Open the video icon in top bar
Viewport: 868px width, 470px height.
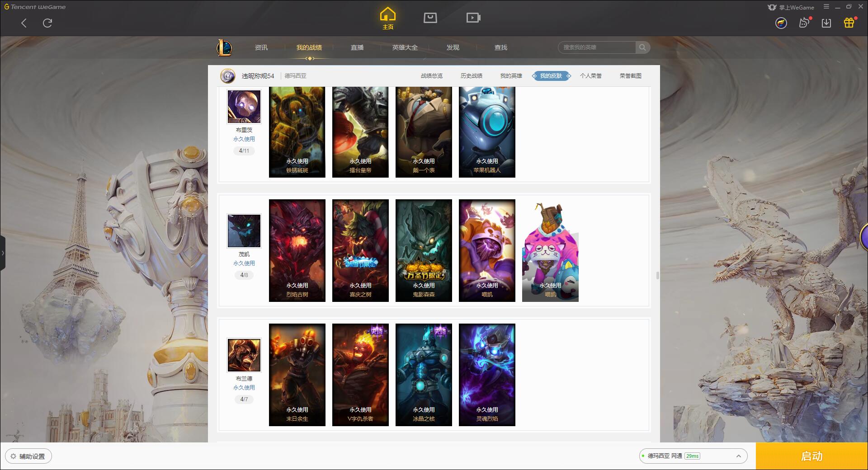click(473, 18)
